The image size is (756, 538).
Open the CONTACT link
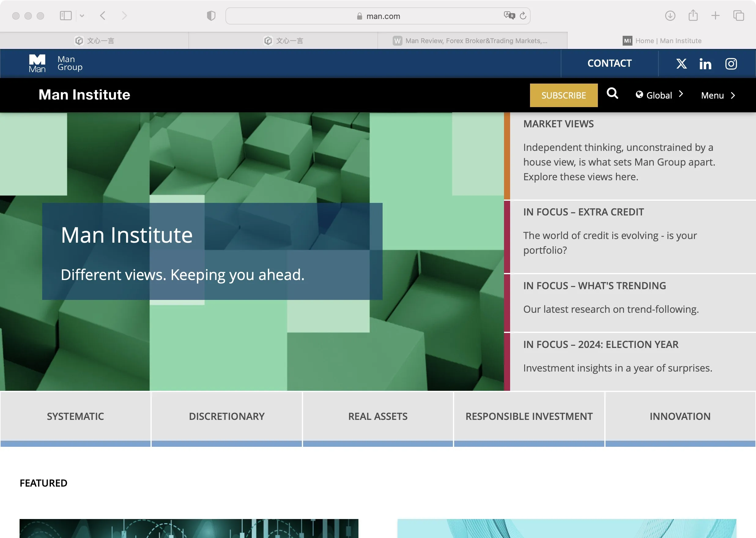[610, 63]
